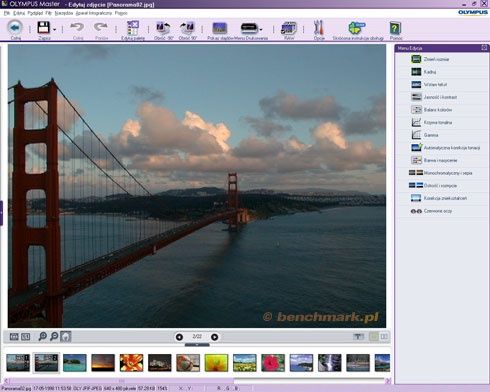Image resolution: width=490 pixels, height=392 pixels.
Task: Select the red hibiscus flower thumbnail
Action: [273, 363]
